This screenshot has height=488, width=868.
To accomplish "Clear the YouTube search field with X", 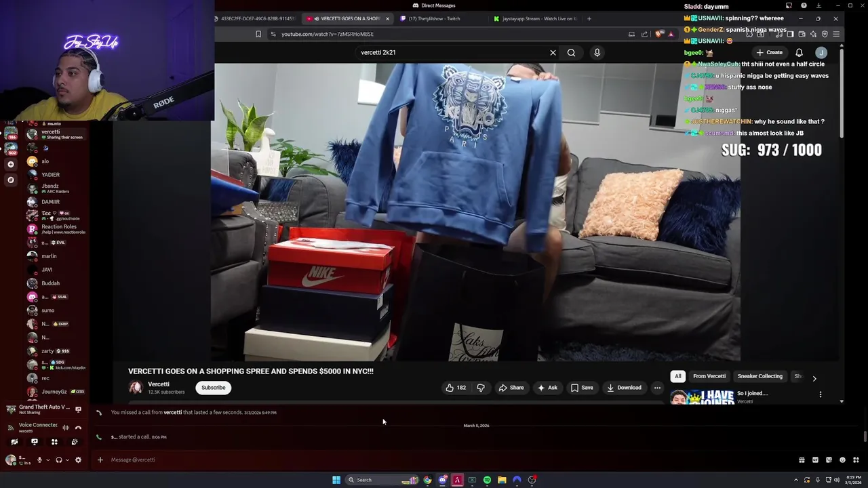I will click(553, 52).
